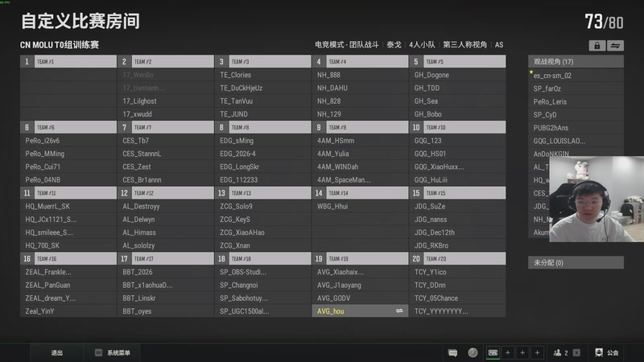Screen dimensions: 644x362
Task: Click the plus slot beside the party members icon
Action: tap(537, 352)
